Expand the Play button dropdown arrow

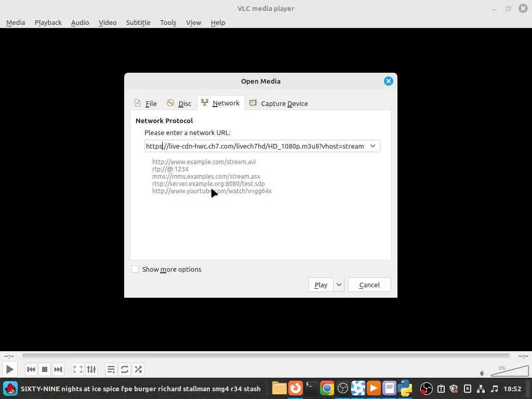[x=339, y=285]
